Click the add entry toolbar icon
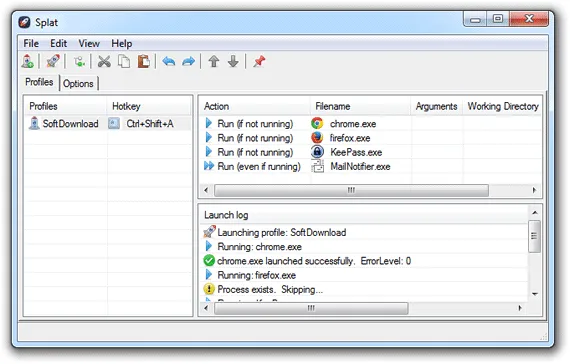Viewport: 570px width, 364px height. point(79,61)
